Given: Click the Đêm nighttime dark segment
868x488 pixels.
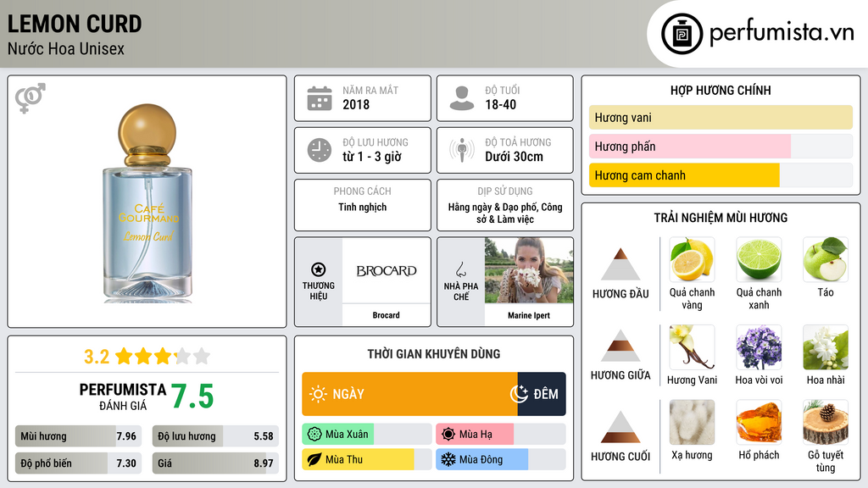Looking at the screenshot, I should coord(542,394).
